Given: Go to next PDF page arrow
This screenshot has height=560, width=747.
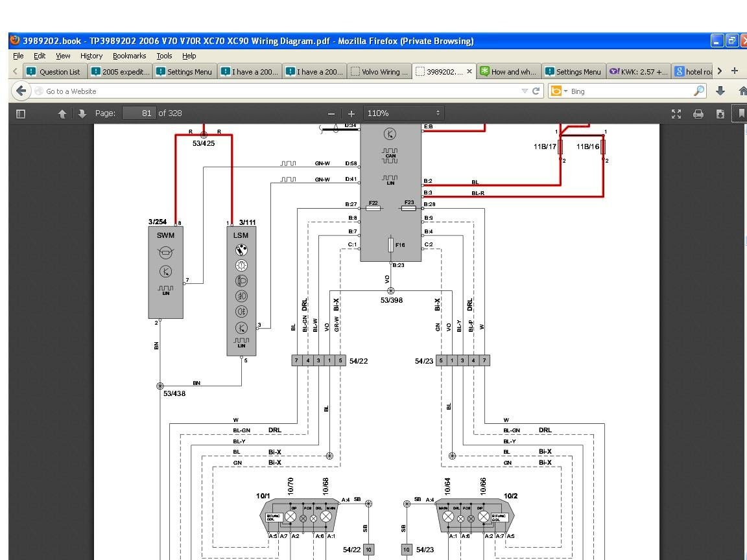Looking at the screenshot, I should click(82, 114).
